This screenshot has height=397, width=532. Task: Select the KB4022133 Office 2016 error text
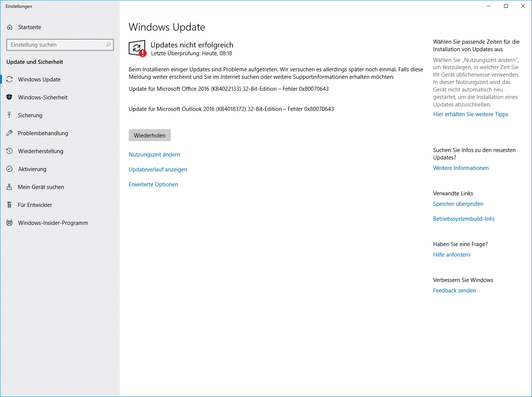(229, 89)
